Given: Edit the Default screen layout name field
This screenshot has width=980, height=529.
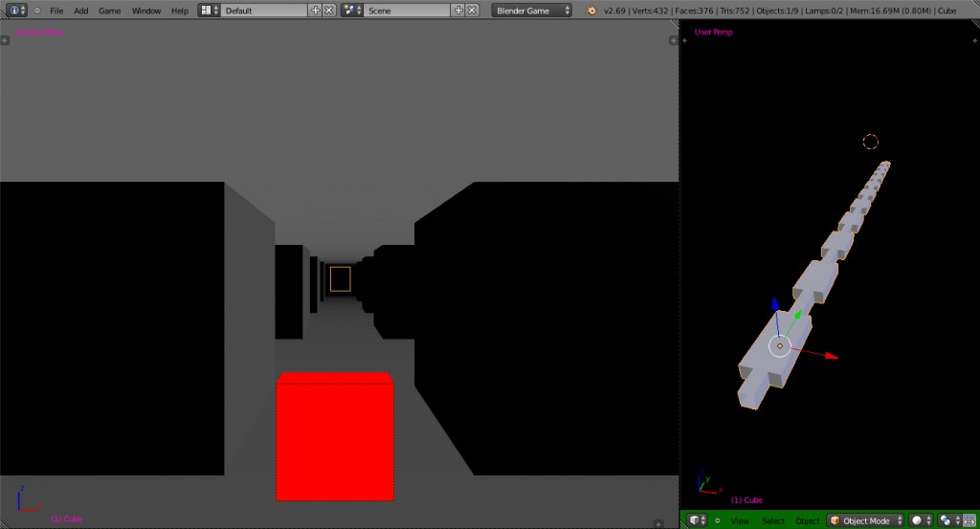Looking at the screenshot, I should [264, 11].
